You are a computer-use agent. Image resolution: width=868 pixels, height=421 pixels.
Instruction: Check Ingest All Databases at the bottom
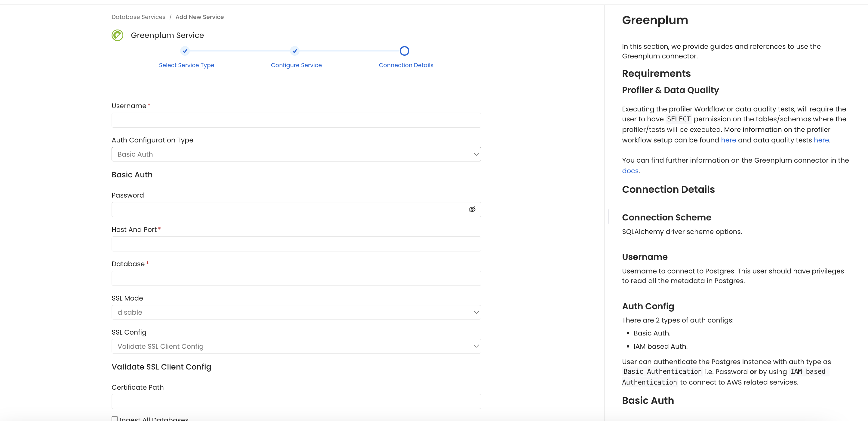click(115, 419)
